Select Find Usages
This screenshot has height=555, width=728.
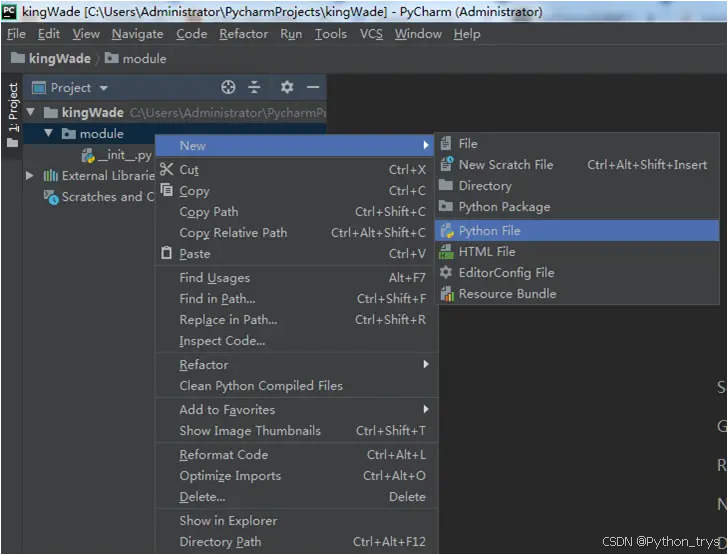click(296, 278)
